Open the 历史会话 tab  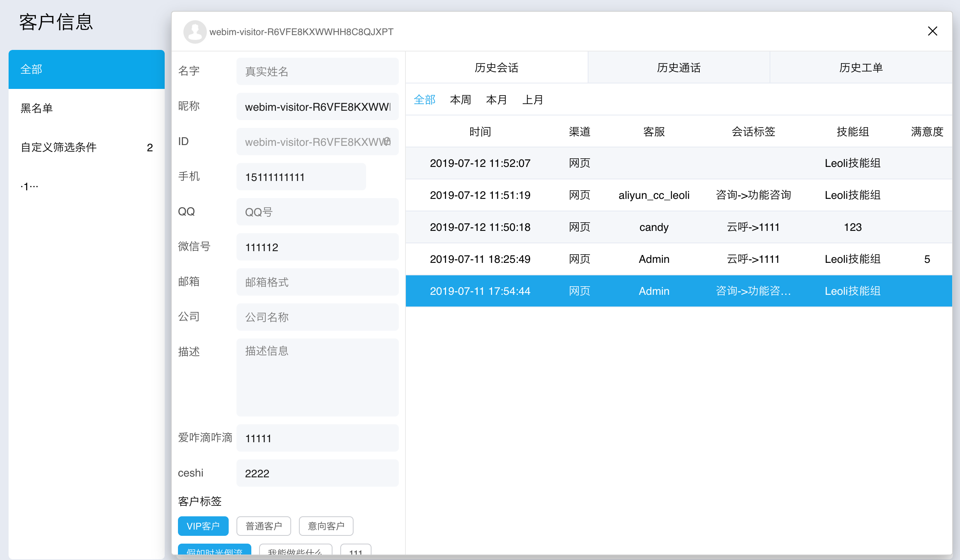point(496,67)
